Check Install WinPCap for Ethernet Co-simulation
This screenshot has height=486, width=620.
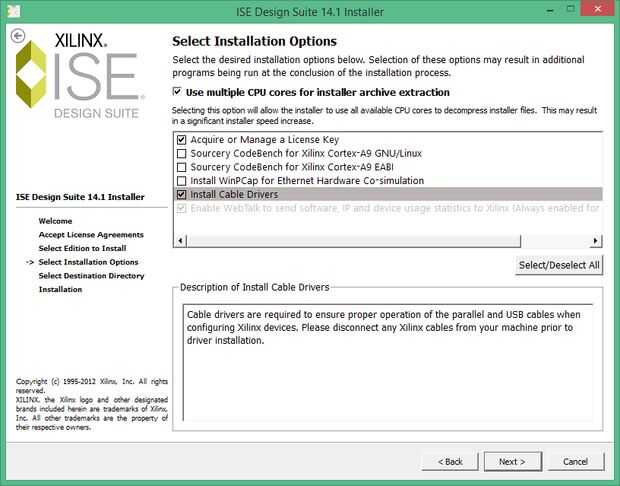point(181,181)
